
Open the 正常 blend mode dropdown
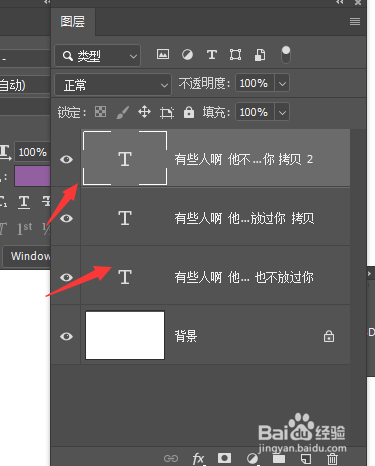tap(113, 85)
